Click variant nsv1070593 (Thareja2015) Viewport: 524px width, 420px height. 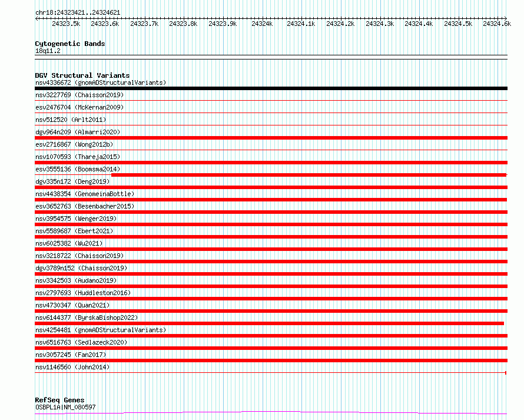(78, 157)
